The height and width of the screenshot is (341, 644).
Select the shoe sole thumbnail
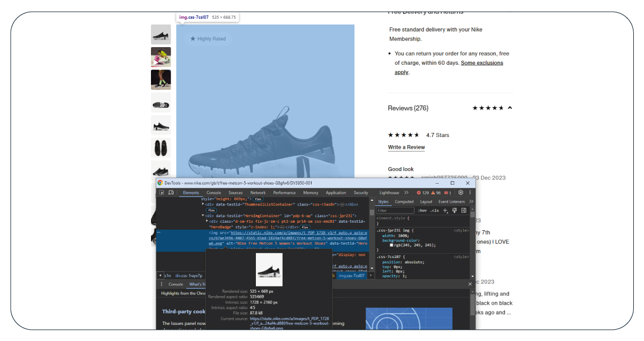pos(161,102)
